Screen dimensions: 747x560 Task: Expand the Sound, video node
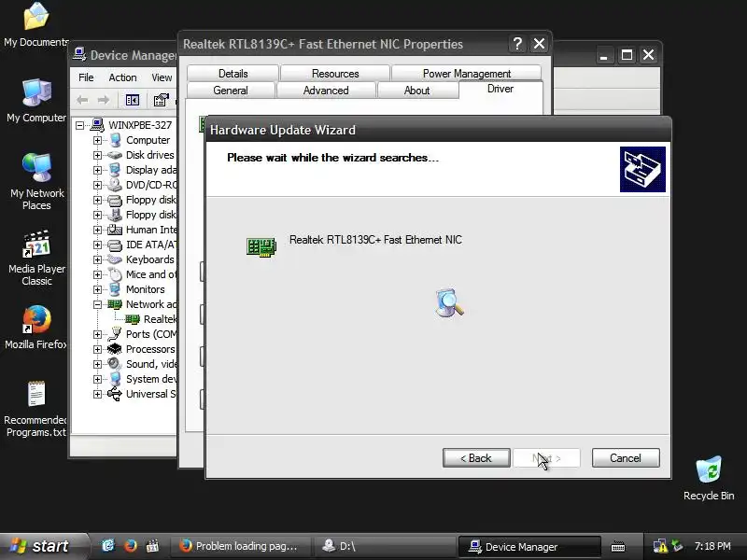coord(97,364)
